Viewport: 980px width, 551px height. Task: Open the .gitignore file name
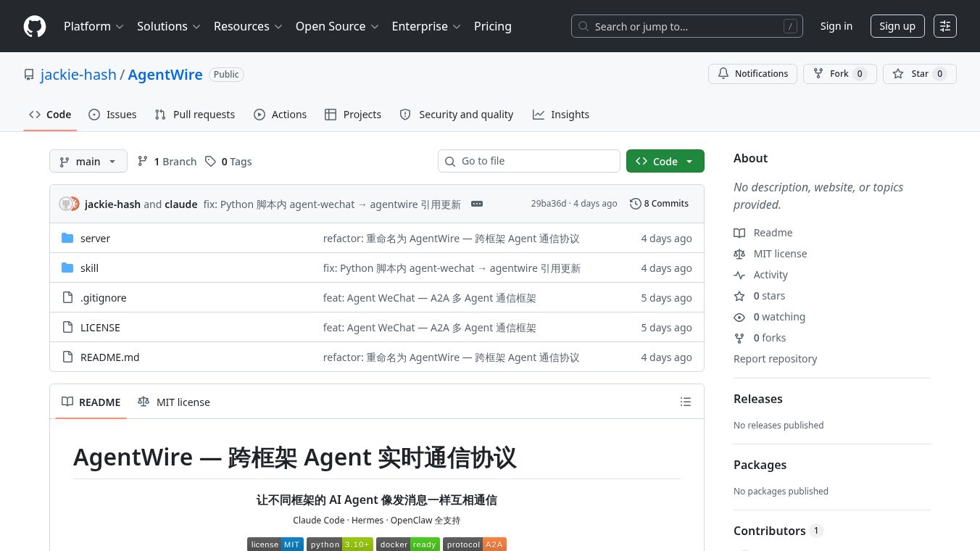click(x=104, y=298)
